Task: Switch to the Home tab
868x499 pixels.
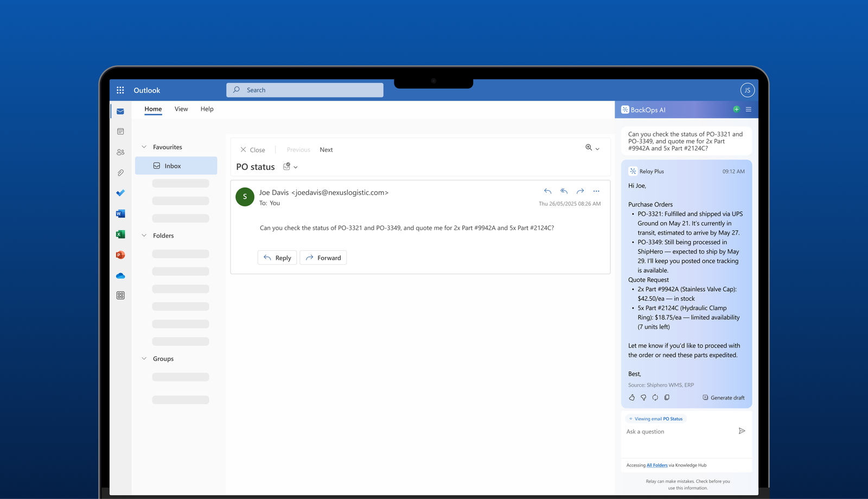Action: (x=153, y=109)
